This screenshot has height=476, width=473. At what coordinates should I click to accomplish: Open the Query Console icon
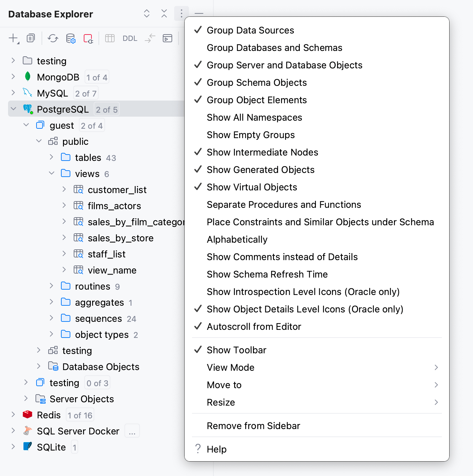[x=167, y=38]
